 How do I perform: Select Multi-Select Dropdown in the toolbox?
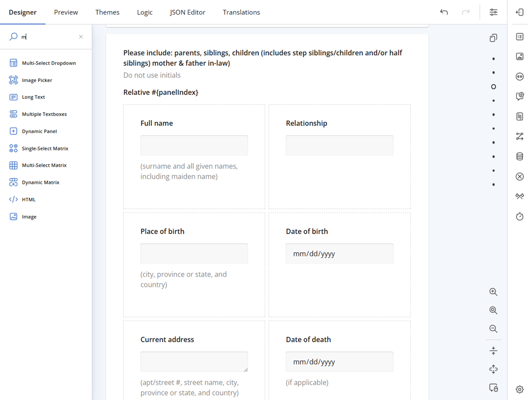(48, 63)
